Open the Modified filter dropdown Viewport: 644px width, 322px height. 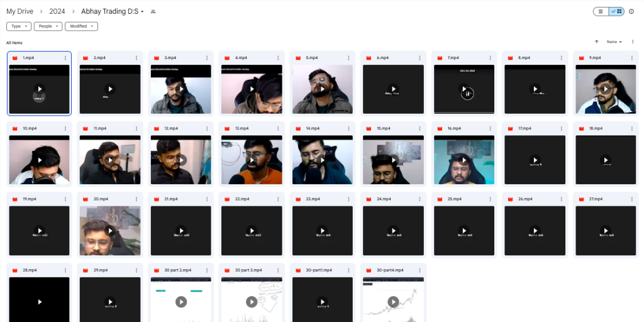coord(81,26)
